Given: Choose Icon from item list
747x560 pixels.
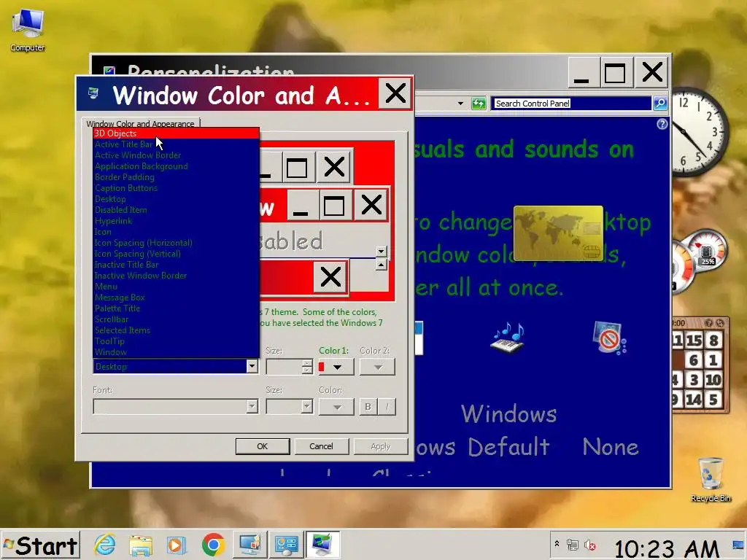Looking at the screenshot, I should pos(177,232).
